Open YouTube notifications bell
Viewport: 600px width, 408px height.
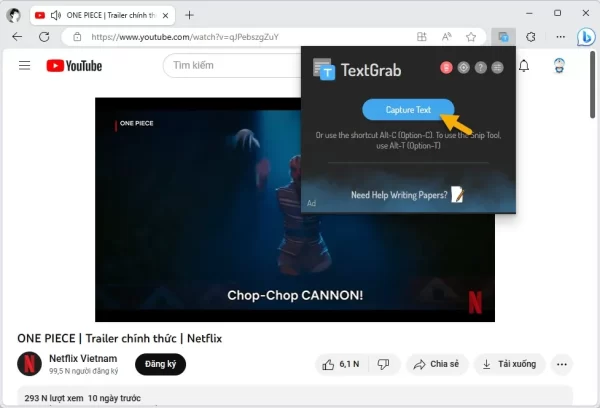(x=524, y=66)
